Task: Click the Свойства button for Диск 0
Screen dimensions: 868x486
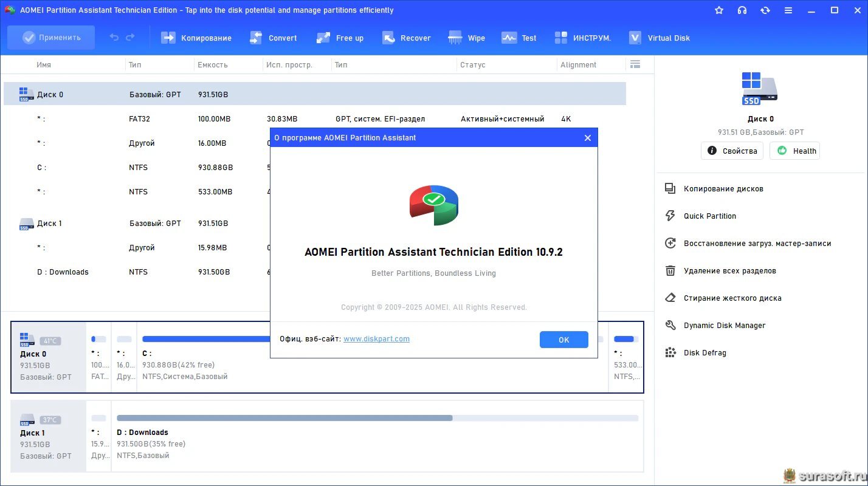Action: pyautogui.click(x=732, y=151)
